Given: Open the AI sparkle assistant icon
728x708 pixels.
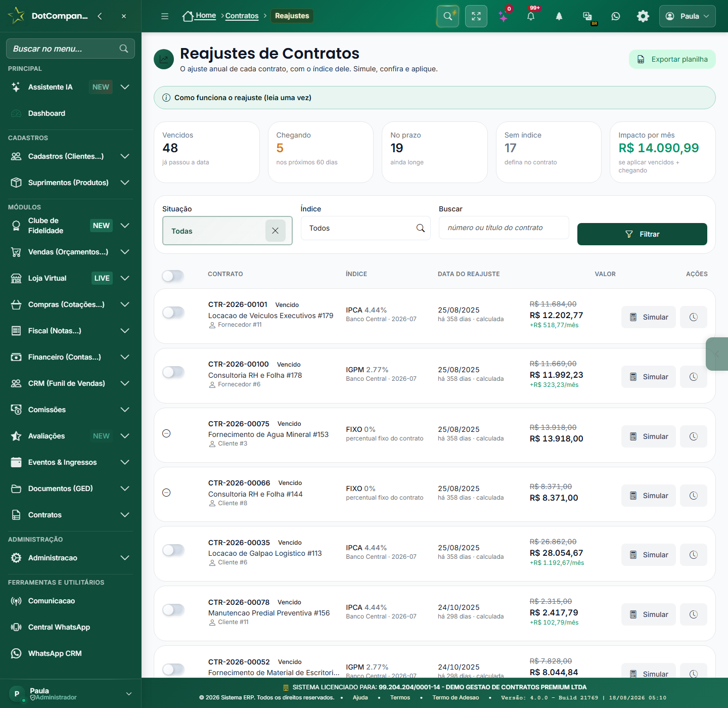Looking at the screenshot, I should pos(504,16).
